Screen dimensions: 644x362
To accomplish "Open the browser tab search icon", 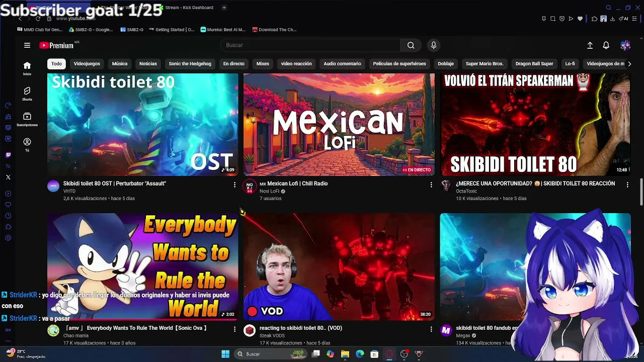I will coord(608,8).
